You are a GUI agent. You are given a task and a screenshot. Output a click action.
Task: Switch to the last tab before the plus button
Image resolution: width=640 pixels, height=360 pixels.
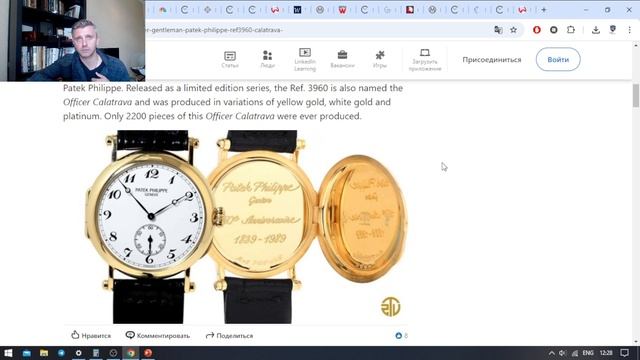click(522, 10)
